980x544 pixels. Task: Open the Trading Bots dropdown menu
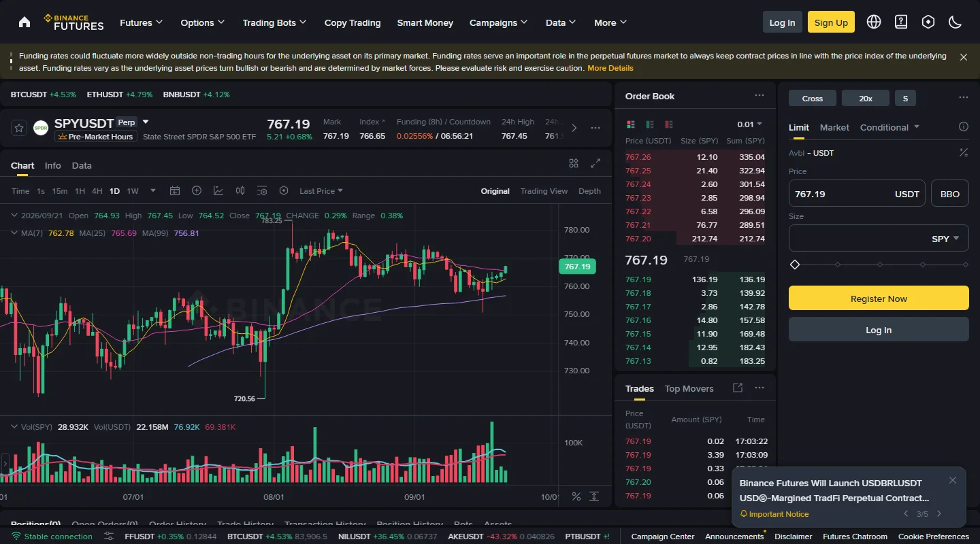coord(275,22)
